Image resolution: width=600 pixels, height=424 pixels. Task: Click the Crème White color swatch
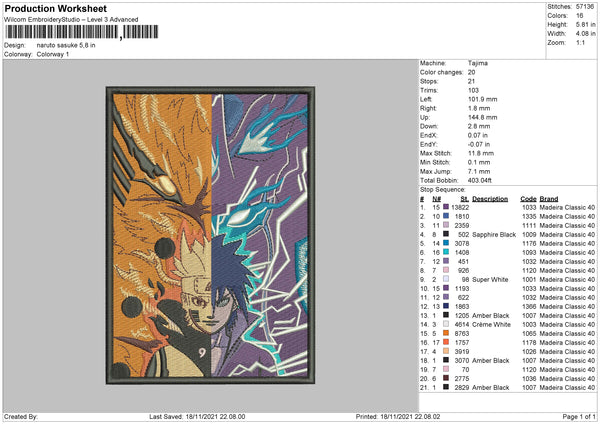pyautogui.click(x=446, y=325)
